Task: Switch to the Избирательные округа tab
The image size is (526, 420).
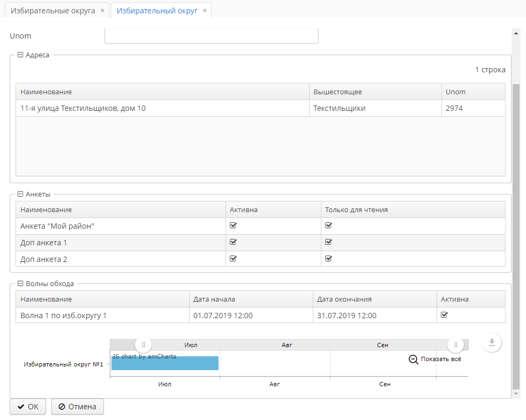Action: tap(52, 10)
